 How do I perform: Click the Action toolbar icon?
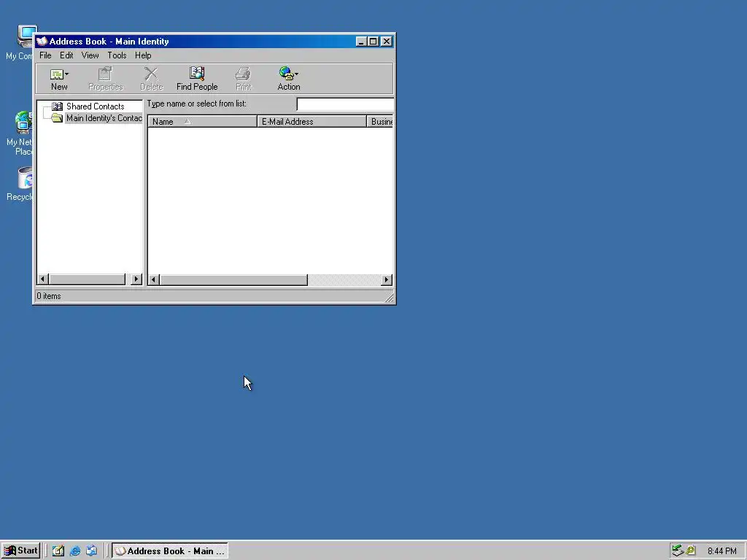point(286,74)
